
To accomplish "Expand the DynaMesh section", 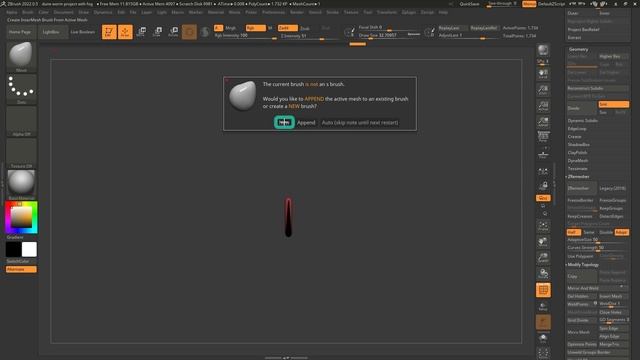I will pos(578,161).
